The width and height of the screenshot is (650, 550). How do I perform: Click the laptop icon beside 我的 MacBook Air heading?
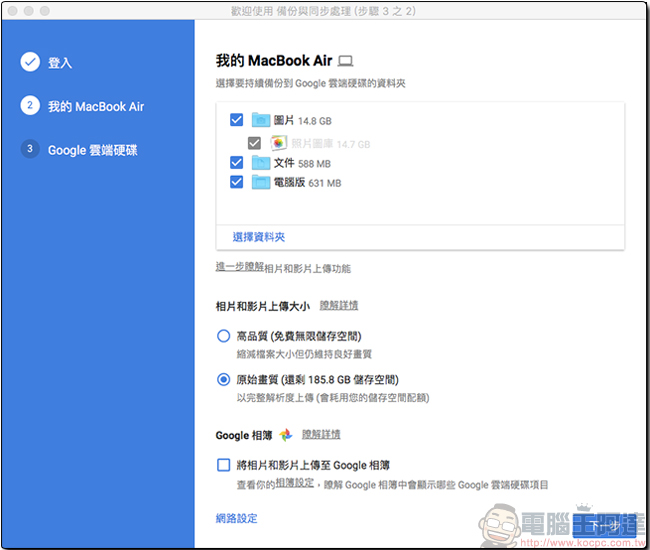(345, 61)
